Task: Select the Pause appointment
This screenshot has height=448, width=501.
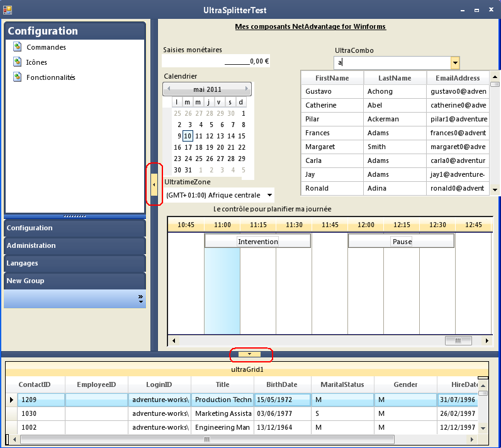Action: (402, 242)
